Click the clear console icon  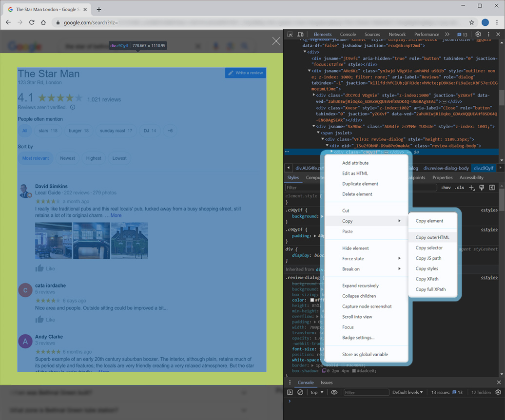click(x=300, y=392)
